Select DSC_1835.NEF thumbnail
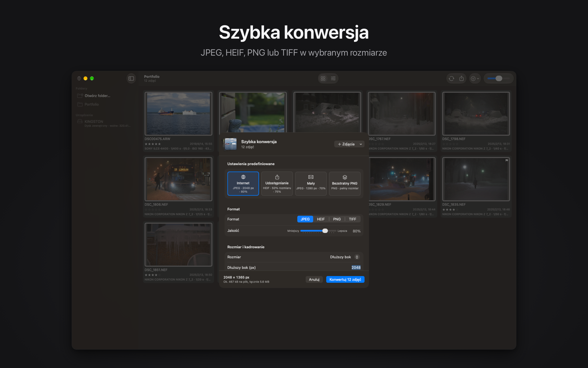The image size is (588, 368). pyautogui.click(x=476, y=179)
